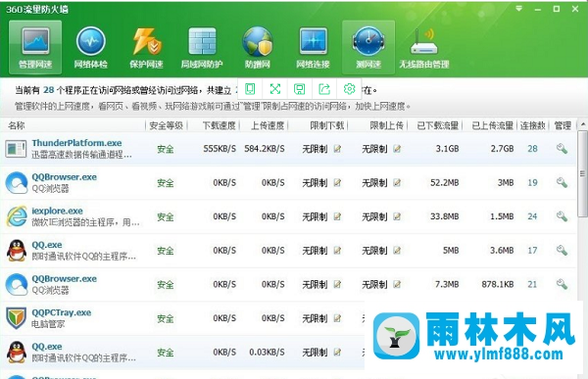Sort by 下载速度 column header
Screen dimensions: 588x379
pos(219,125)
